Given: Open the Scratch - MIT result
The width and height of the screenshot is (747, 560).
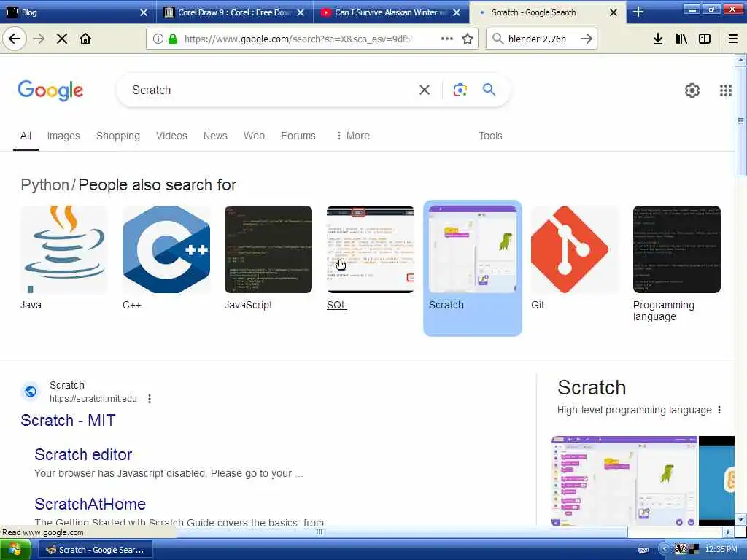Looking at the screenshot, I should coord(68,421).
